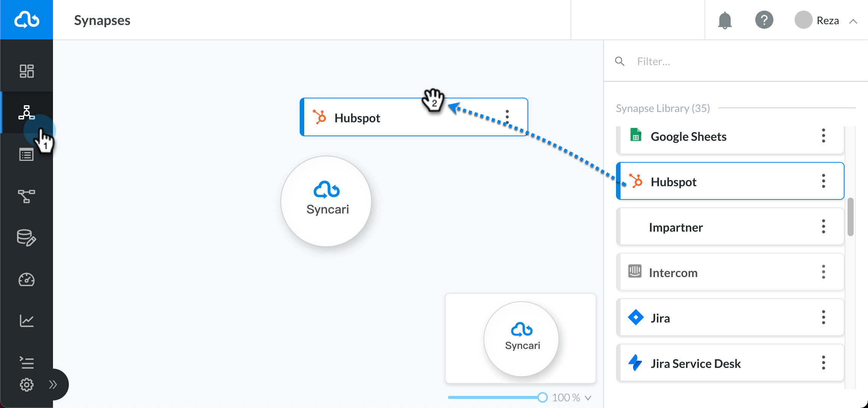This screenshot has height=408, width=868.
Task: Click the central Syncari node on canvas
Action: click(x=326, y=201)
